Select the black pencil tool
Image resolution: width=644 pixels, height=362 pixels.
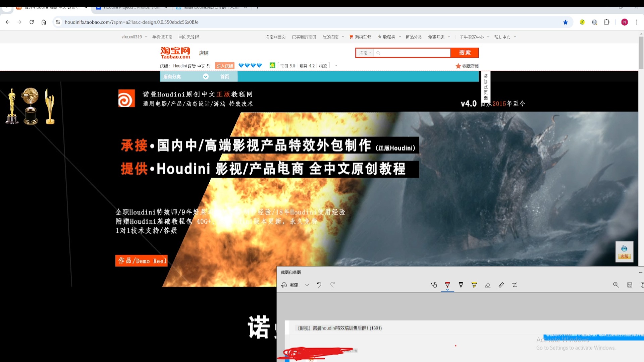tap(461, 285)
